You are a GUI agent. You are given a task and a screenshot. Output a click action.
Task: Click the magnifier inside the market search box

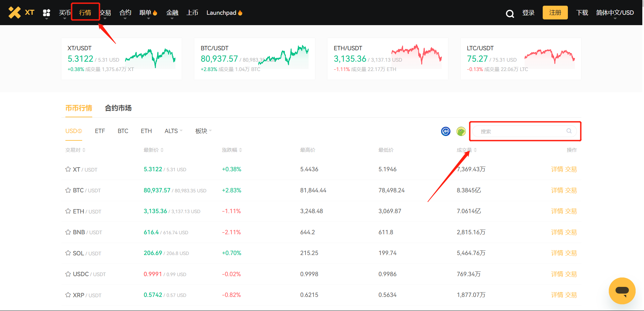(x=569, y=131)
